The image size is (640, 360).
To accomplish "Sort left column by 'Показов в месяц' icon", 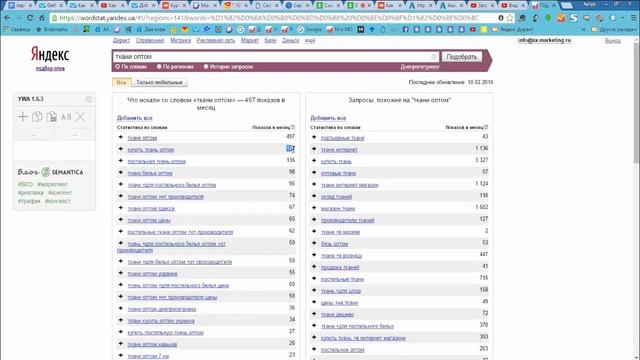I will pos(293,127).
